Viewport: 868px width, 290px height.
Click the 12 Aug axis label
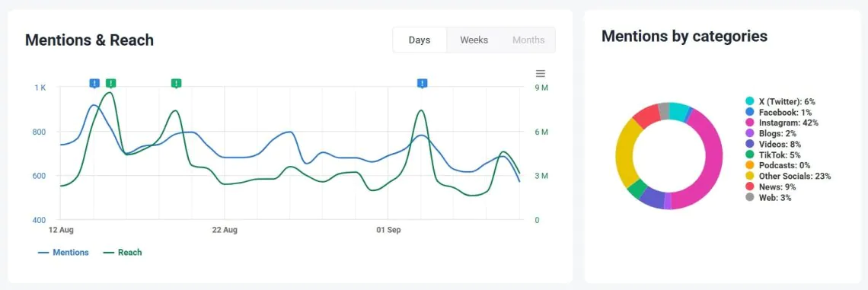(x=62, y=230)
